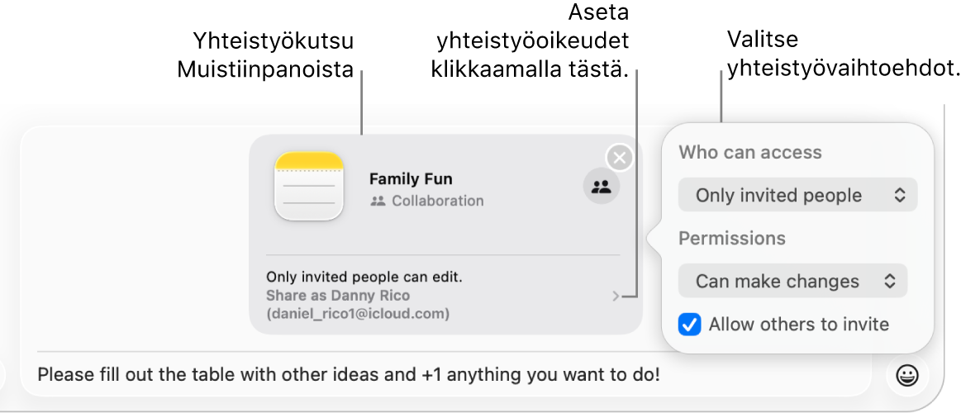Open the Can make changes dropdown
Viewport: 980px width, 413px height.
(x=792, y=282)
